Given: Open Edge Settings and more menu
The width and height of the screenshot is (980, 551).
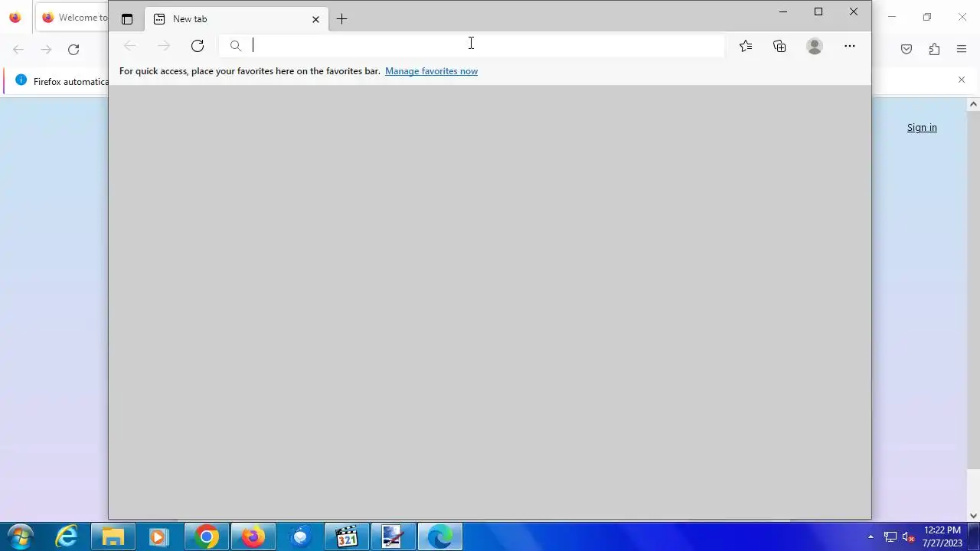Looking at the screenshot, I should 850,46.
